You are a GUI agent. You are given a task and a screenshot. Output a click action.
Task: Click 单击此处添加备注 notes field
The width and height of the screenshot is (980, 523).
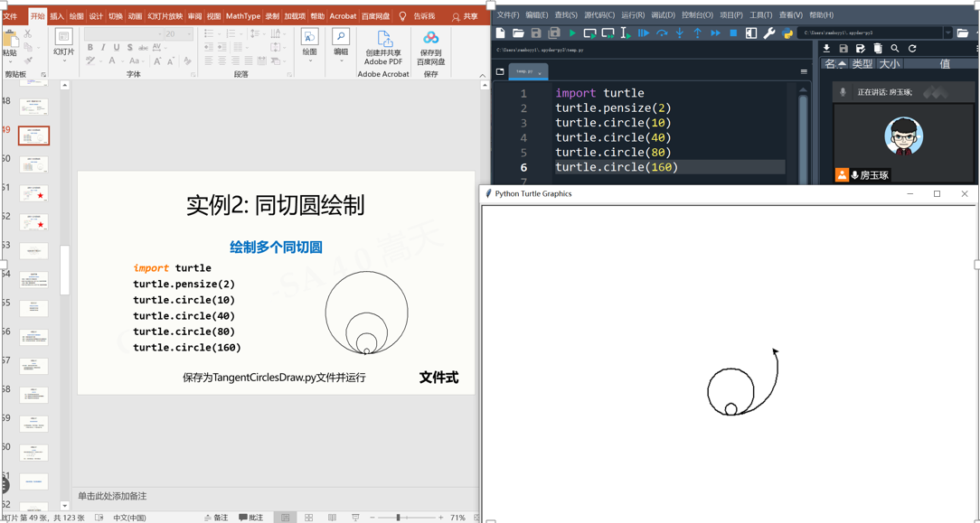click(112, 496)
